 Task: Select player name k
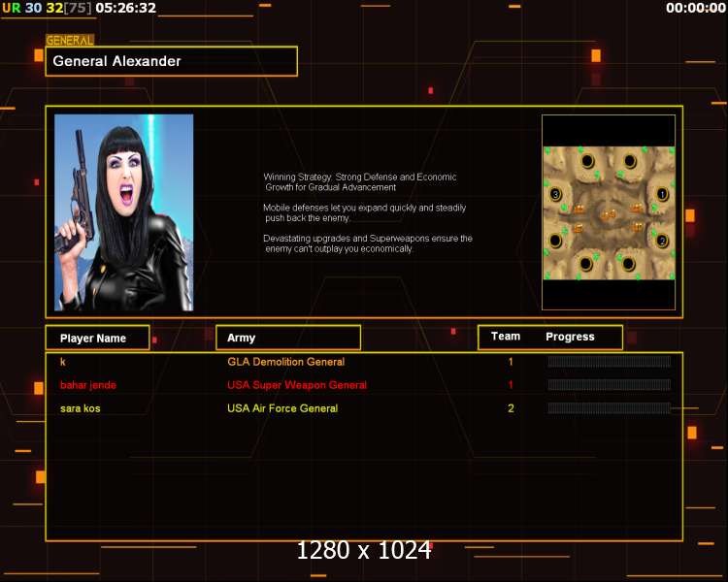tap(63, 362)
